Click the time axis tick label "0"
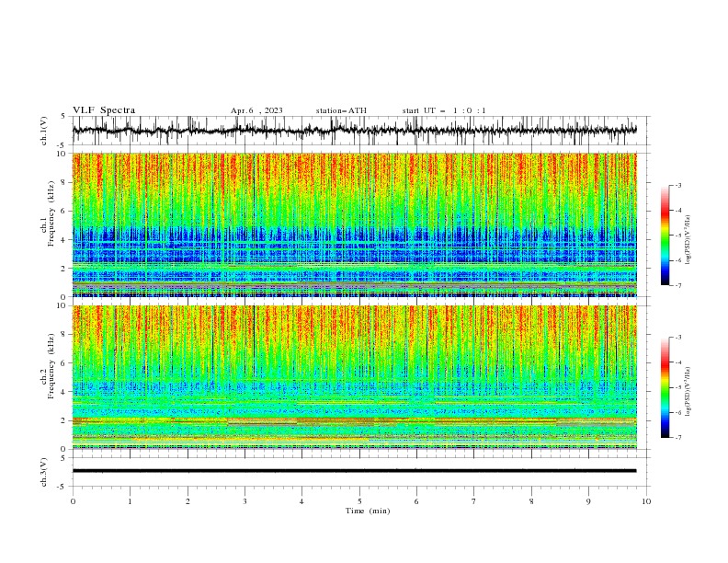This screenshot has width=728, height=563. click(x=73, y=501)
